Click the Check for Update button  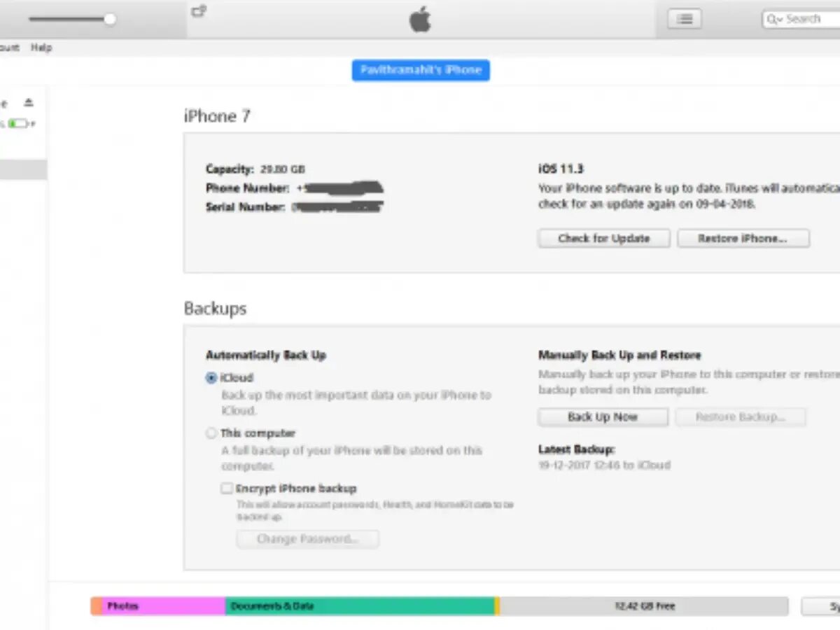[604, 238]
